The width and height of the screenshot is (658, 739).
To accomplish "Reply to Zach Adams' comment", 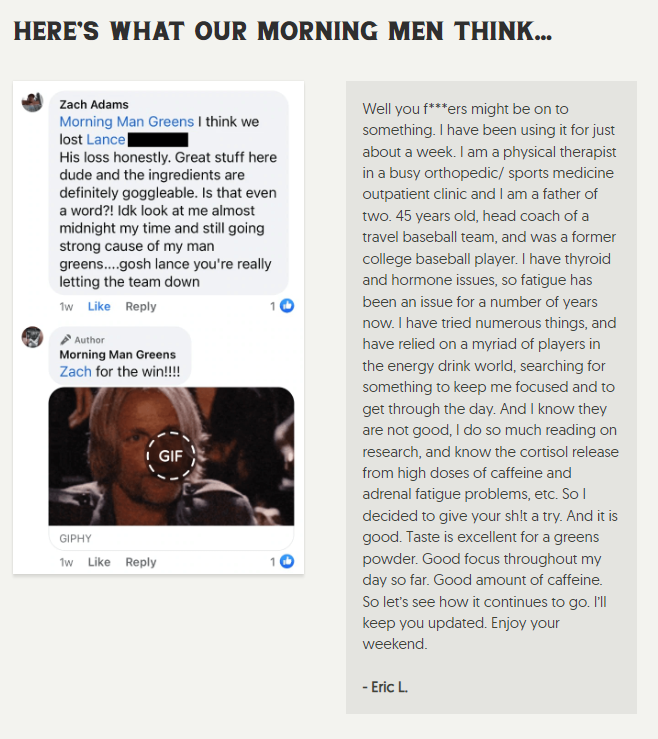I will pyautogui.click(x=140, y=306).
